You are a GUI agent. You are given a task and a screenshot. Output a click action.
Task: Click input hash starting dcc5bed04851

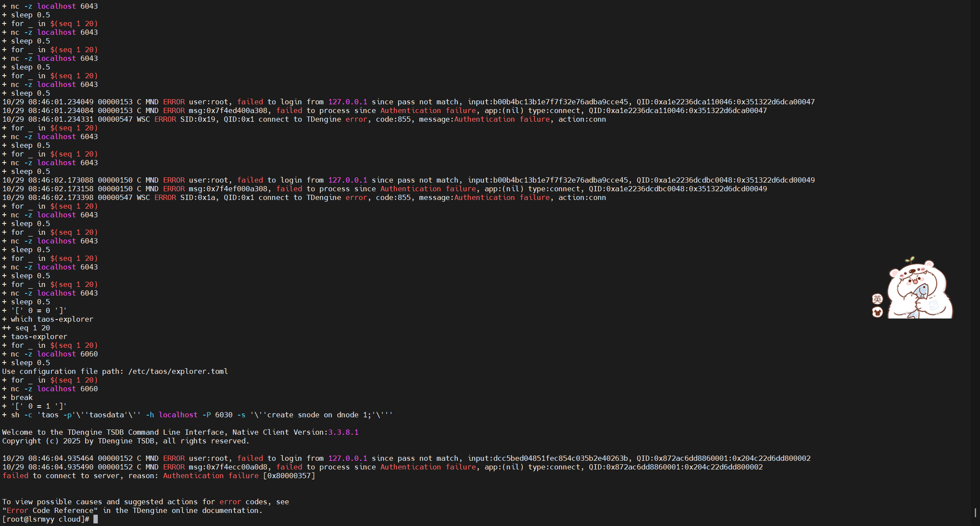pos(561,458)
